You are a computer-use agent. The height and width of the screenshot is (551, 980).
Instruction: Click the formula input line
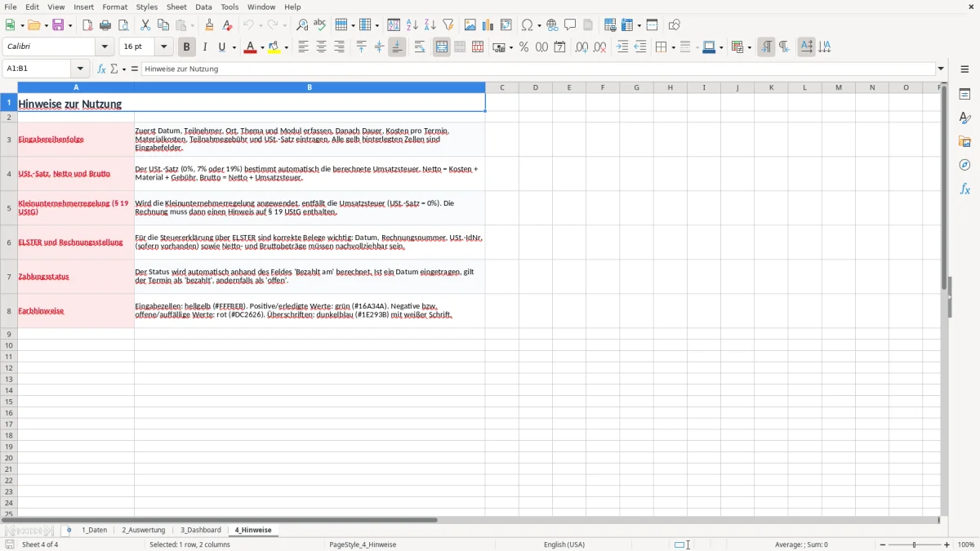[538, 69]
